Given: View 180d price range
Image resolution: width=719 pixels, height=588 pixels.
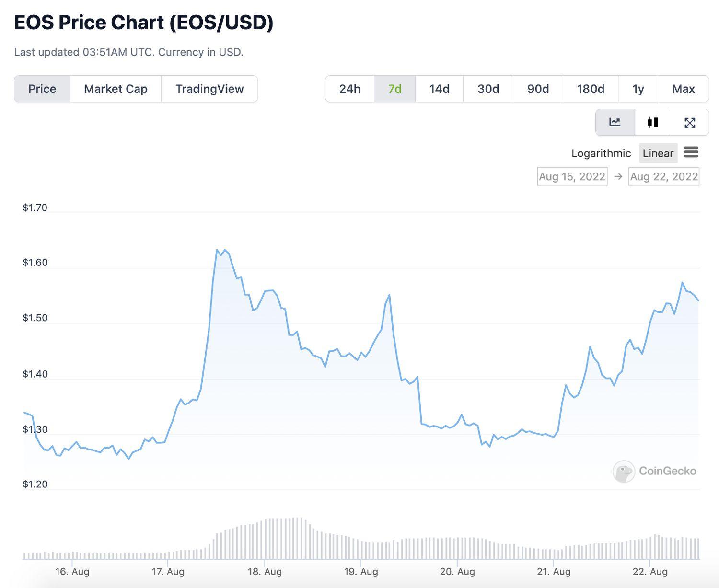Looking at the screenshot, I should tap(590, 89).
